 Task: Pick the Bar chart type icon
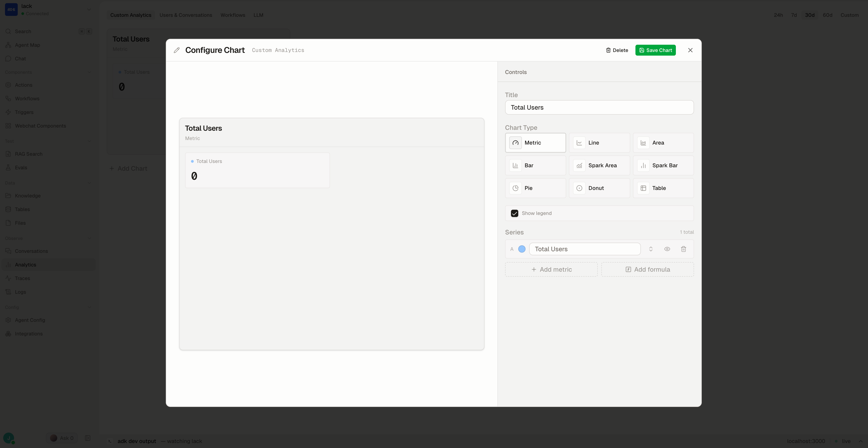(515, 165)
